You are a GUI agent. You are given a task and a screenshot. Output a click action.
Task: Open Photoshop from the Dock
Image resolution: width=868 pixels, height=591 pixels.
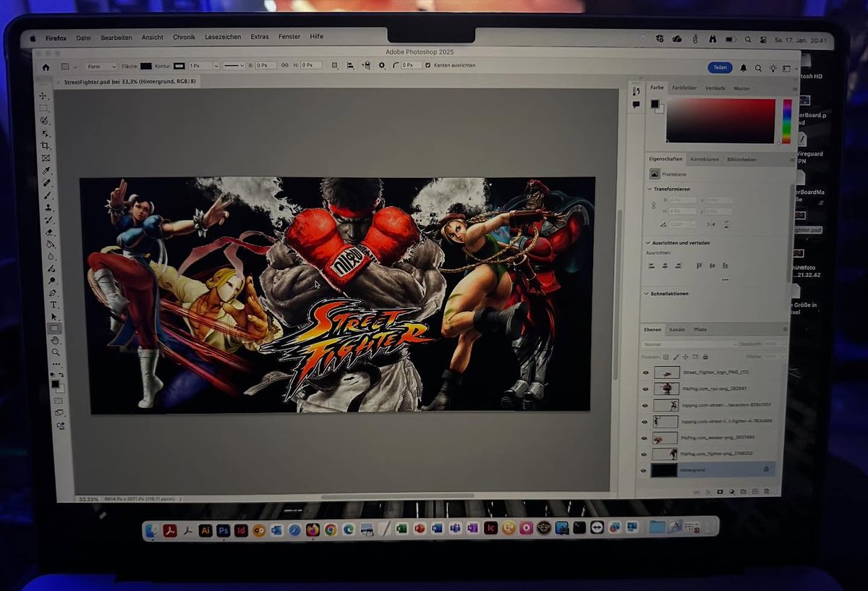click(224, 530)
